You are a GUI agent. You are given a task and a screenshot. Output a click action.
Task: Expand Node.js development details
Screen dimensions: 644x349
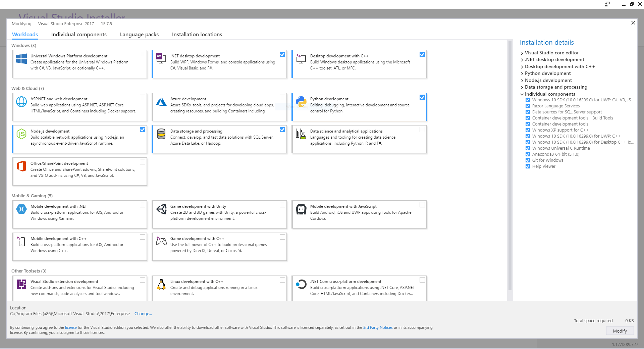click(x=522, y=81)
